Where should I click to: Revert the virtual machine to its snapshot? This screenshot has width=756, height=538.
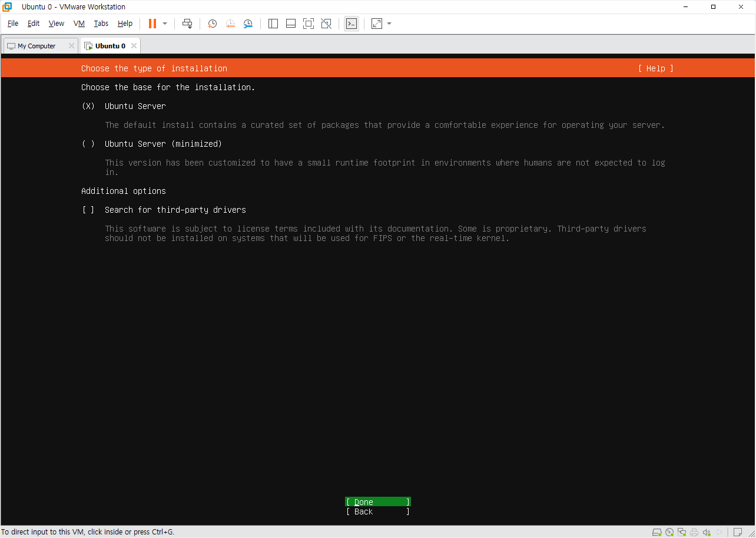coord(230,24)
